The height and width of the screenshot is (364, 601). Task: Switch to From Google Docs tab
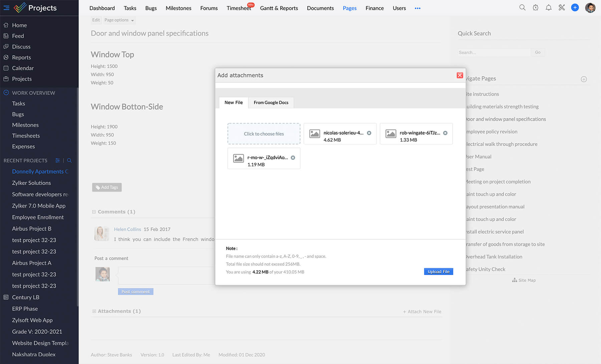pyautogui.click(x=271, y=102)
